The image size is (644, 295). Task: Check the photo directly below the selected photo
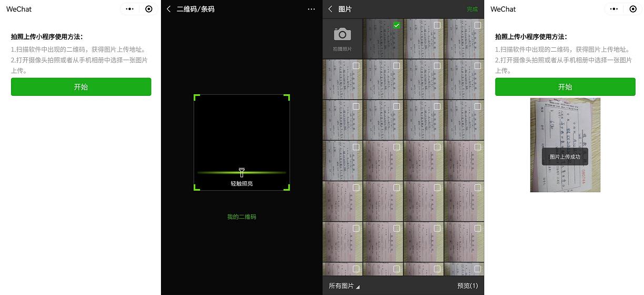coord(397,66)
